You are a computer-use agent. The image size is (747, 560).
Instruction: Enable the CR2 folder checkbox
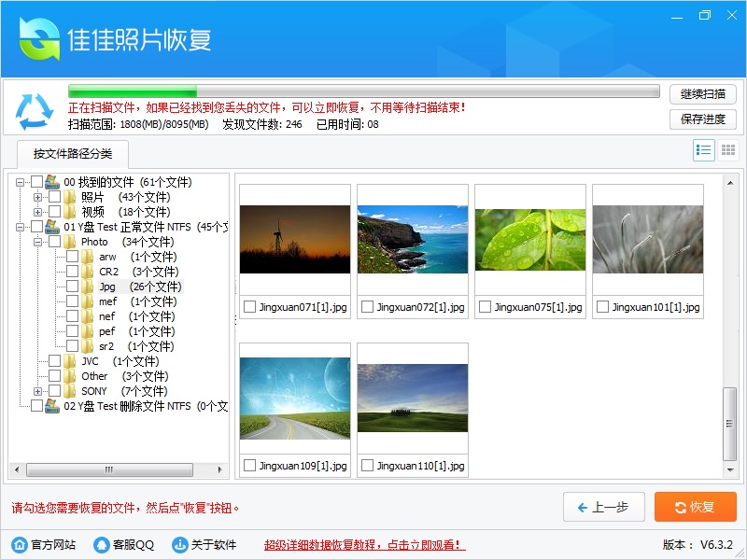[73, 272]
